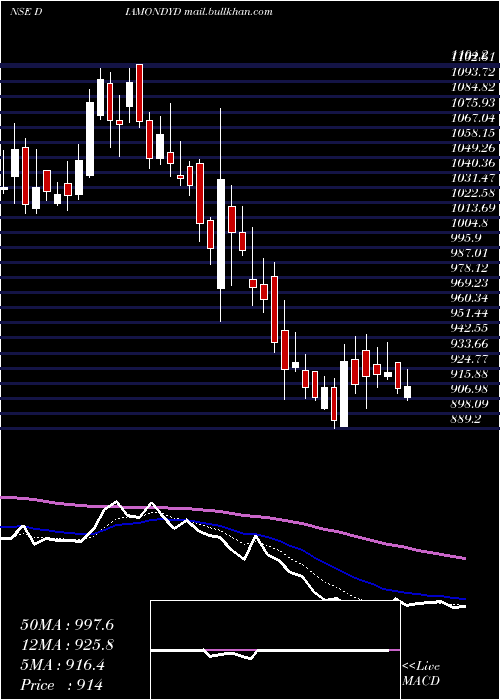Screen dimensions: 500x700
Task: Click the 906.98 axis value
Action: pyautogui.click(x=470, y=390)
